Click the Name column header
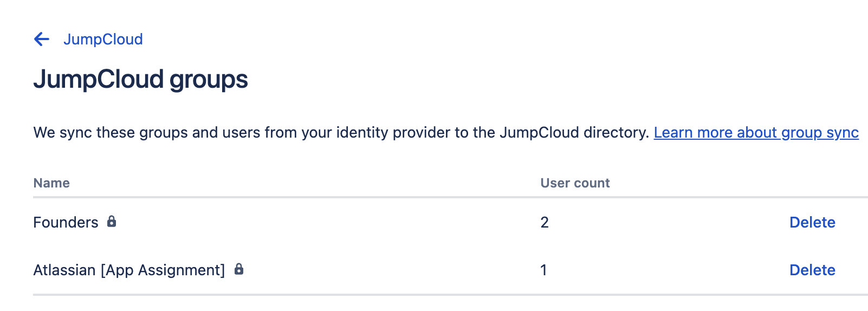Screen dimensions: 868x311 click(x=51, y=183)
